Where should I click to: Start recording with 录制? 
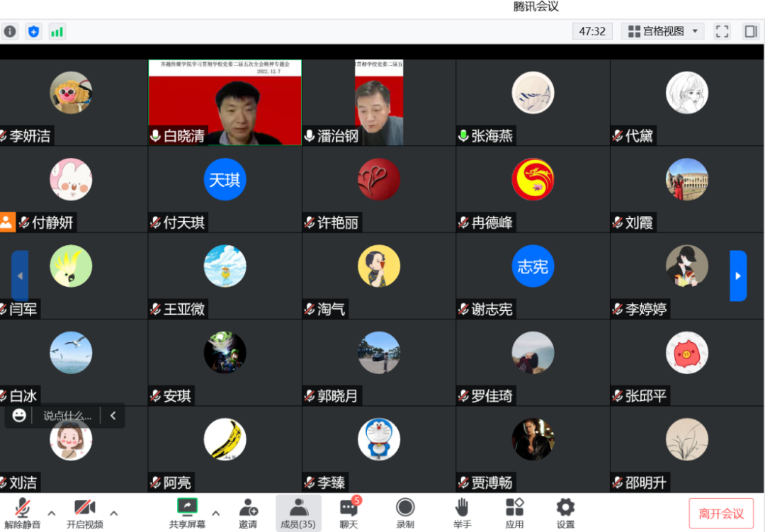[405, 513]
